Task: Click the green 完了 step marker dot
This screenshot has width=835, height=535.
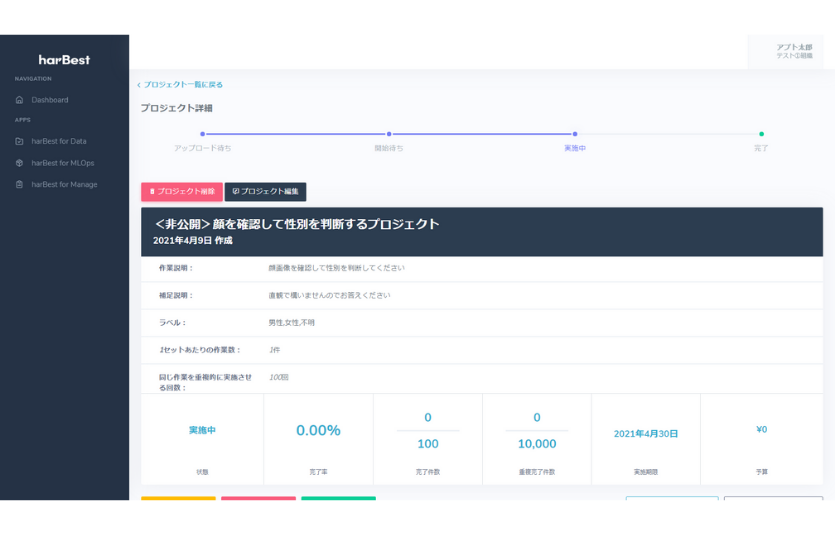Action: point(761,133)
